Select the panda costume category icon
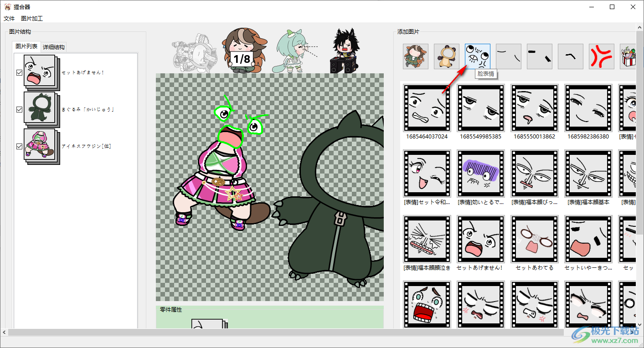The height and width of the screenshot is (348, 644). point(447,56)
